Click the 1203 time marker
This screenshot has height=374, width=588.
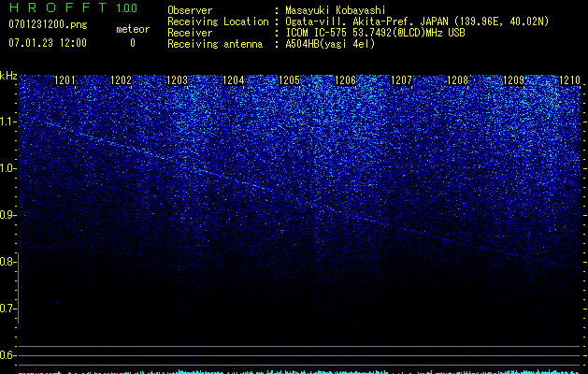tap(177, 80)
